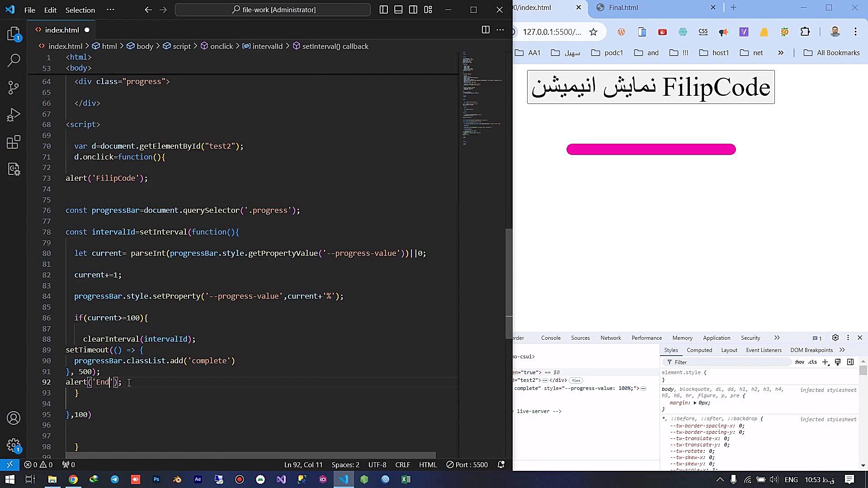Toggle the computed styles sidebar icon
Screen dimensions: 868x488
pyautogui.click(x=850, y=362)
